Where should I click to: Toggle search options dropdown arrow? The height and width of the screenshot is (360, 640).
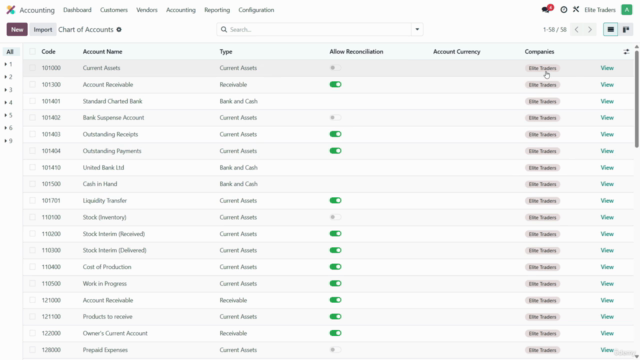[417, 29]
